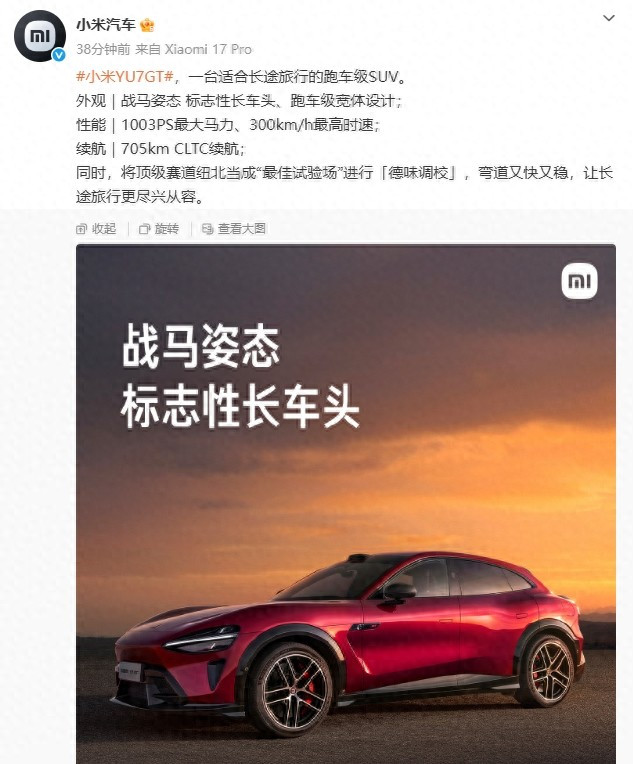The width and height of the screenshot is (633, 764).
Task: Collapse the image with 收起 icon
Action: pos(81,229)
